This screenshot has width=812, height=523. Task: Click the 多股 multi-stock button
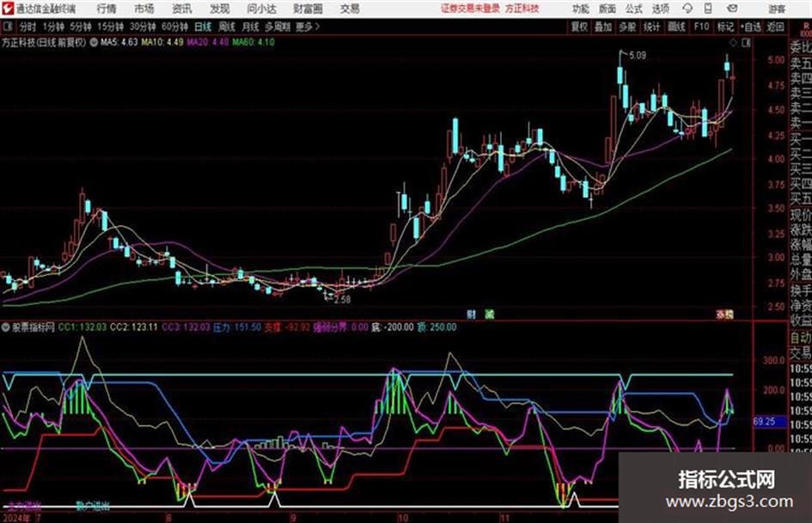coord(627,27)
